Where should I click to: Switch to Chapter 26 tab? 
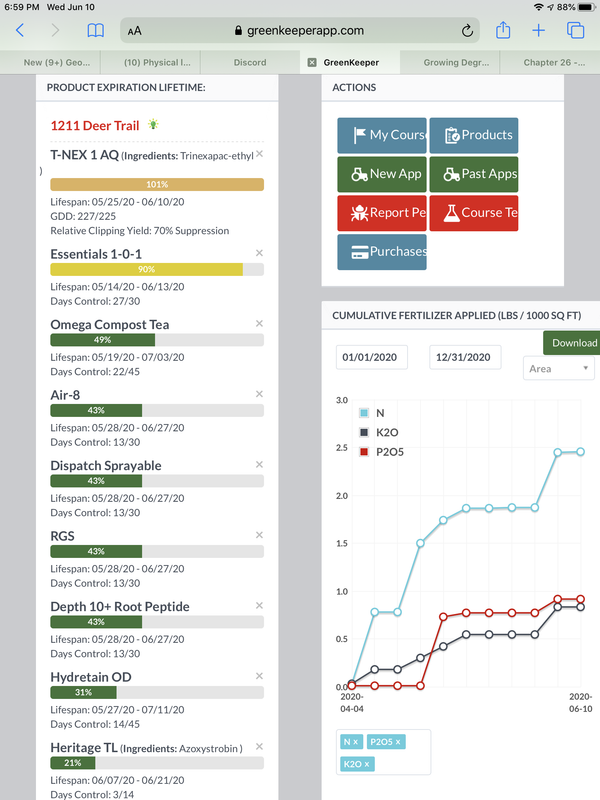coord(550,62)
